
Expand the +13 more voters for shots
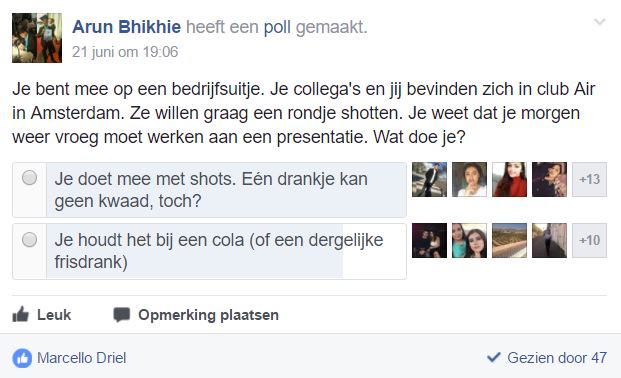click(589, 179)
